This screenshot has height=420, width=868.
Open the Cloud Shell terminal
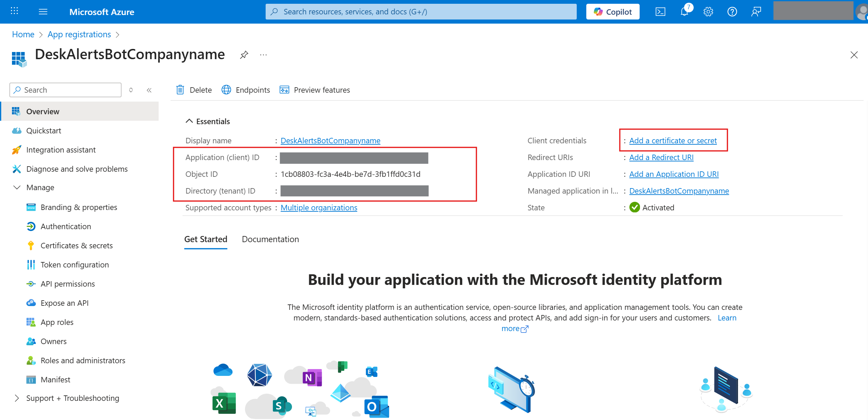(660, 11)
